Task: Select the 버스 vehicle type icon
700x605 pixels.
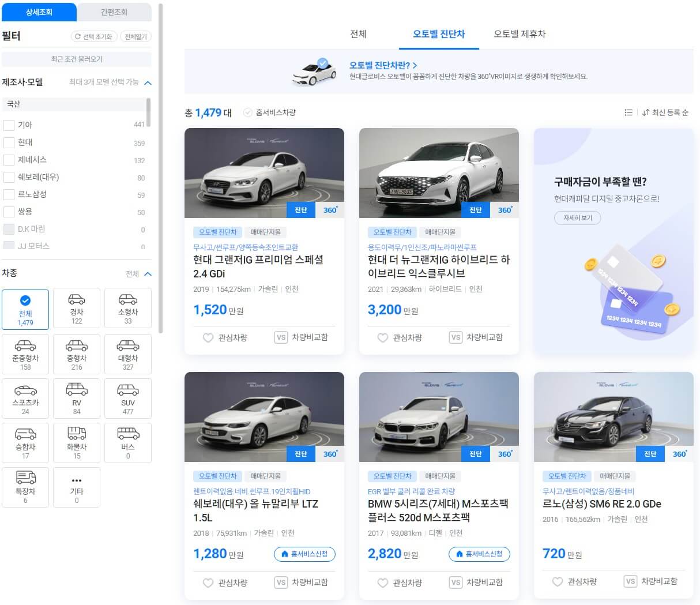Action: pos(128,443)
